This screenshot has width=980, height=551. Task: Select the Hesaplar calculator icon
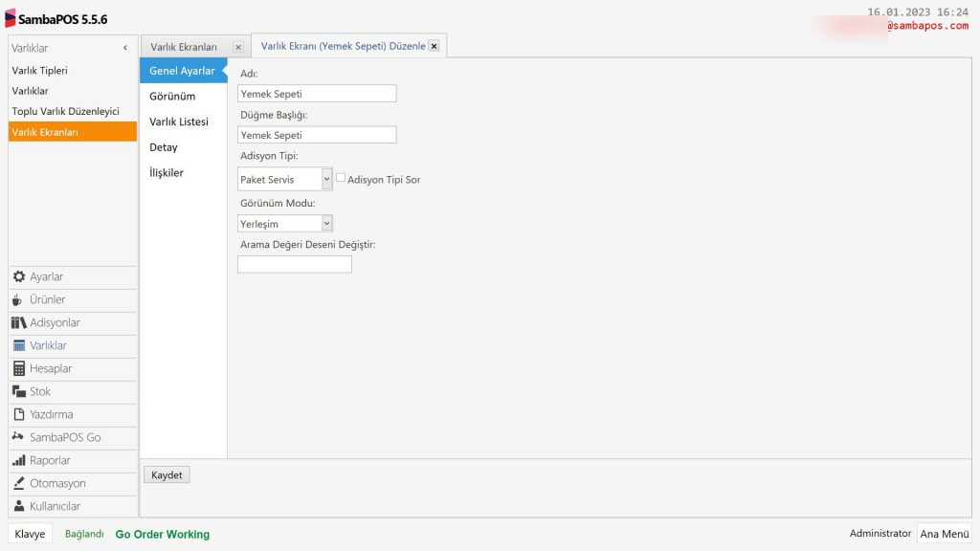tap(19, 368)
